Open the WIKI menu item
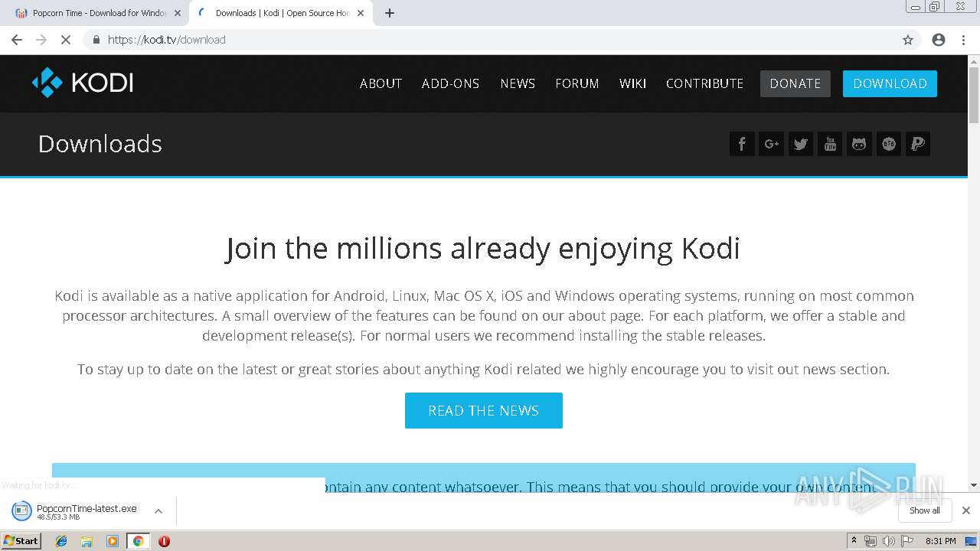The width and height of the screenshot is (980, 551). (632, 83)
